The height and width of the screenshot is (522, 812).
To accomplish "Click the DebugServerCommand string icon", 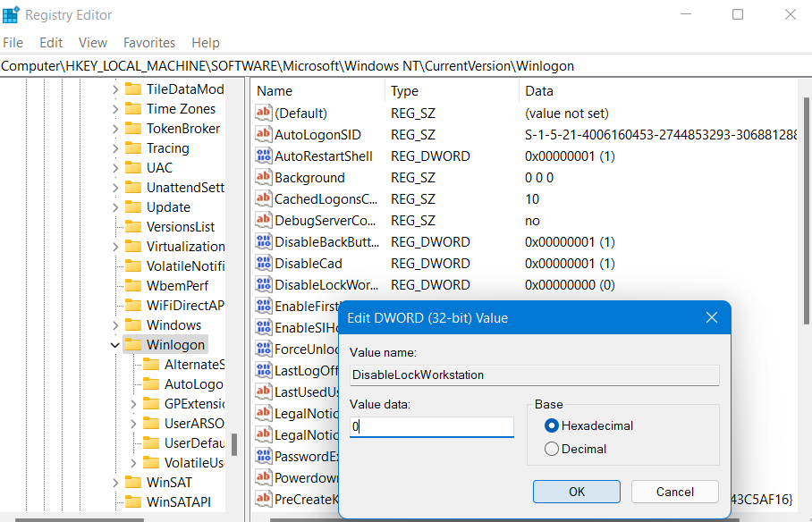I will pos(263,221).
